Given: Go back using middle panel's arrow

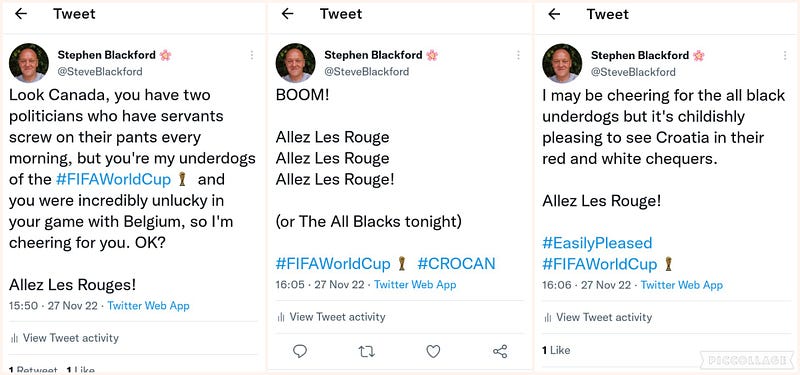Looking at the screenshot, I should point(288,14).
